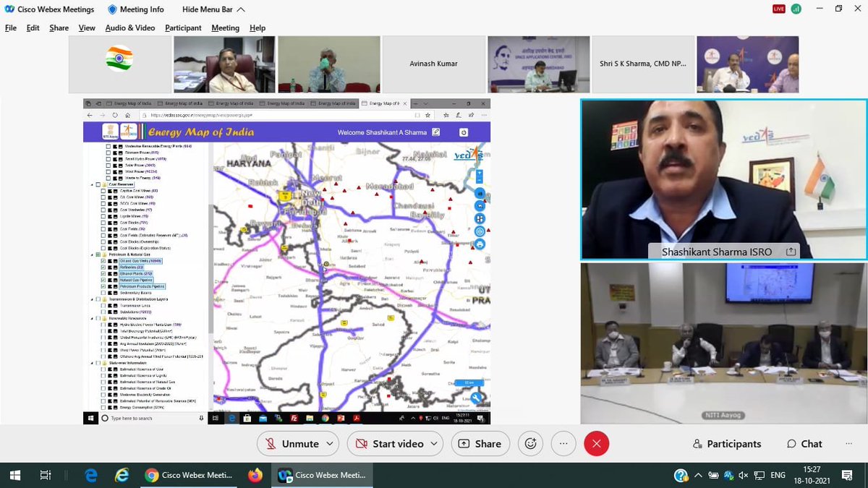The width and height of the screenshot is (868, 488).
Task: Collapse the Hide Menu Bar chevron
Action: (x=241, y=9)
